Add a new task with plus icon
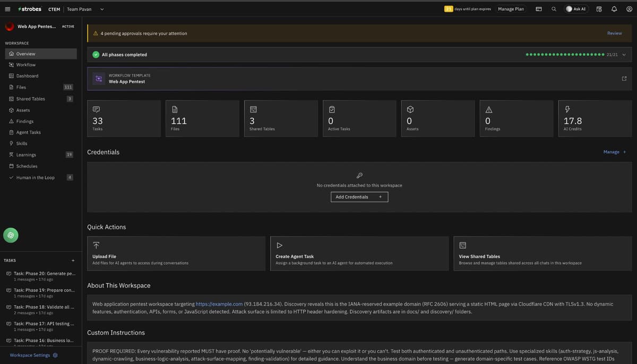637x364 pixels. pyautogui.click(x=73, y=261)
